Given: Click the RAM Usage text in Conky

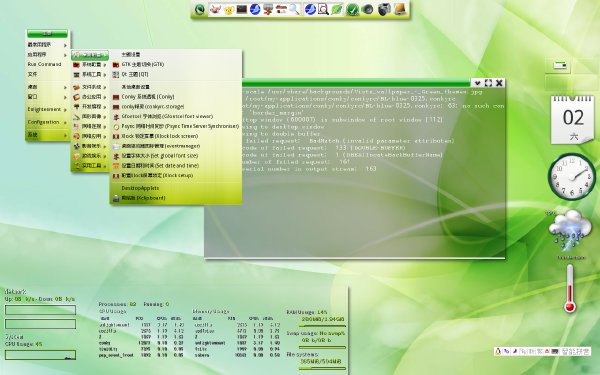Looking at the screenshot, I should click(307, 312).
